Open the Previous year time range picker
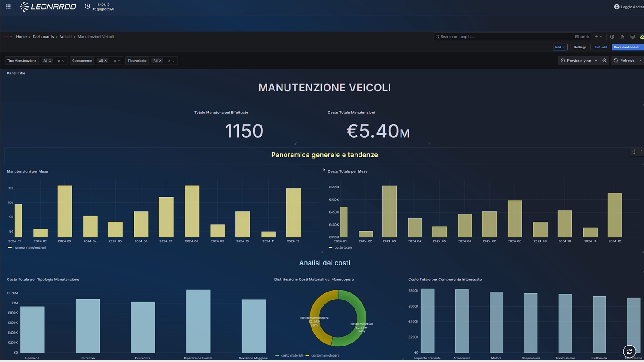644x362 pixels. pos(579,61)
